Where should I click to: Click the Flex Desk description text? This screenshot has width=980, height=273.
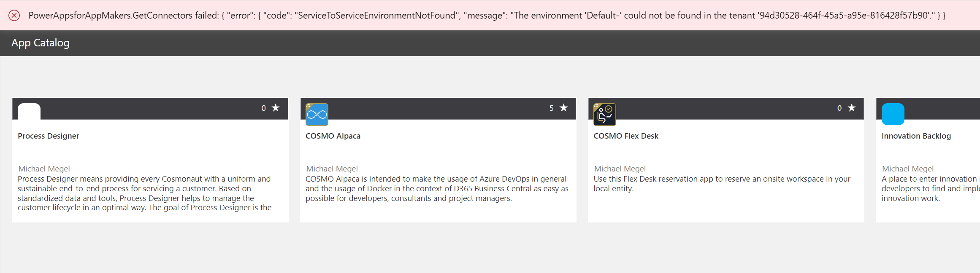coord(722,184)
